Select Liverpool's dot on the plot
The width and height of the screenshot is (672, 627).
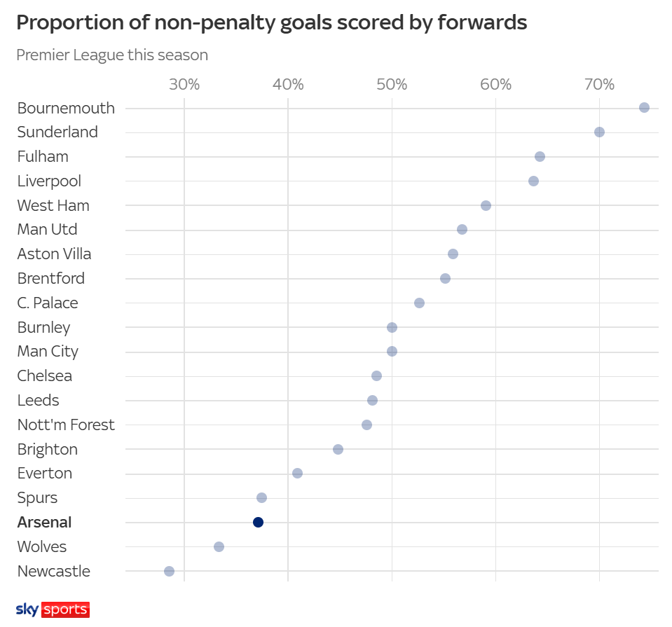pyautogui.click(x=533, y=181)
